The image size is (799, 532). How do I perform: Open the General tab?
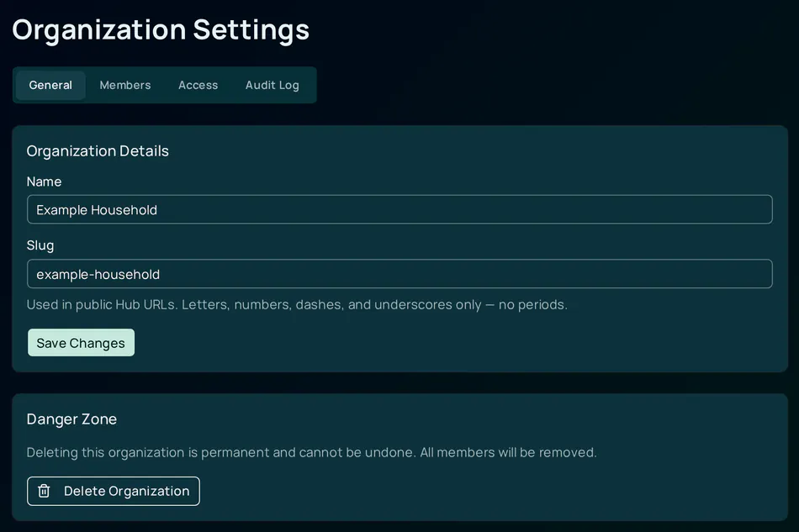(50, 85)
